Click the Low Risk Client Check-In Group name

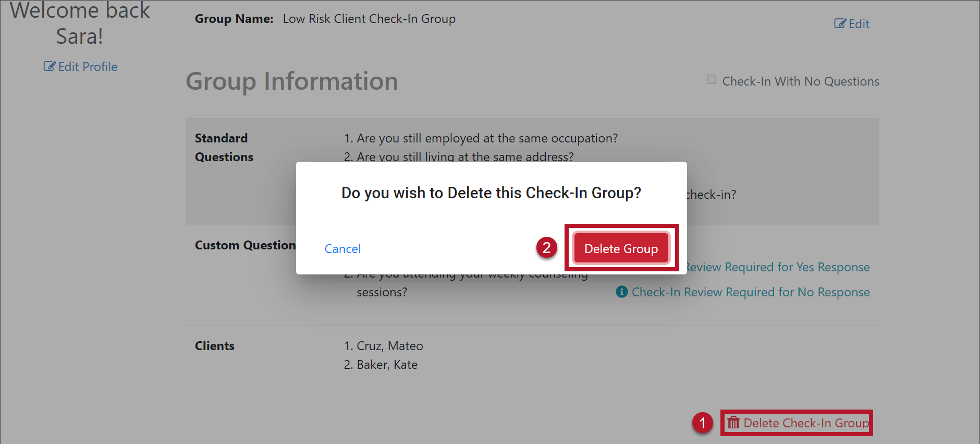pos(369,19)
